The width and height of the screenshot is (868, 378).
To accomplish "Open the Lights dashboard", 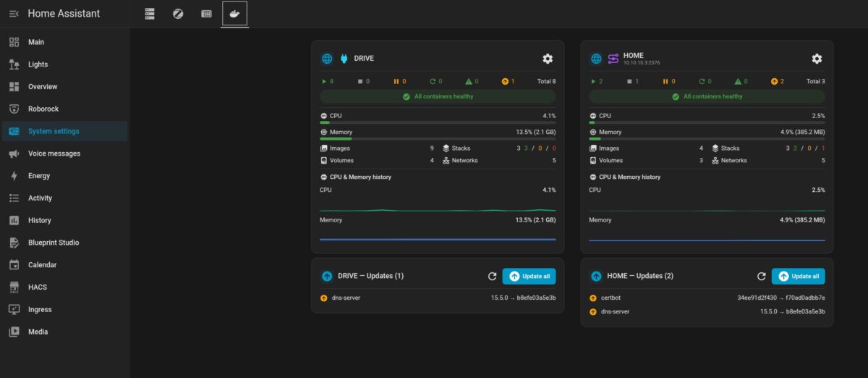I will tap(64, 64).
